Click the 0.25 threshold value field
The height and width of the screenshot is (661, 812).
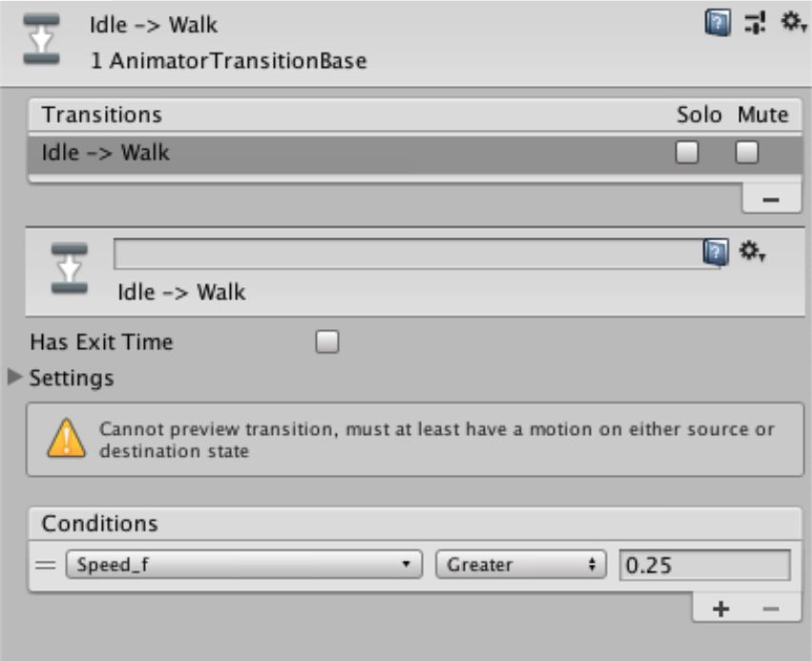pos(704,565)
